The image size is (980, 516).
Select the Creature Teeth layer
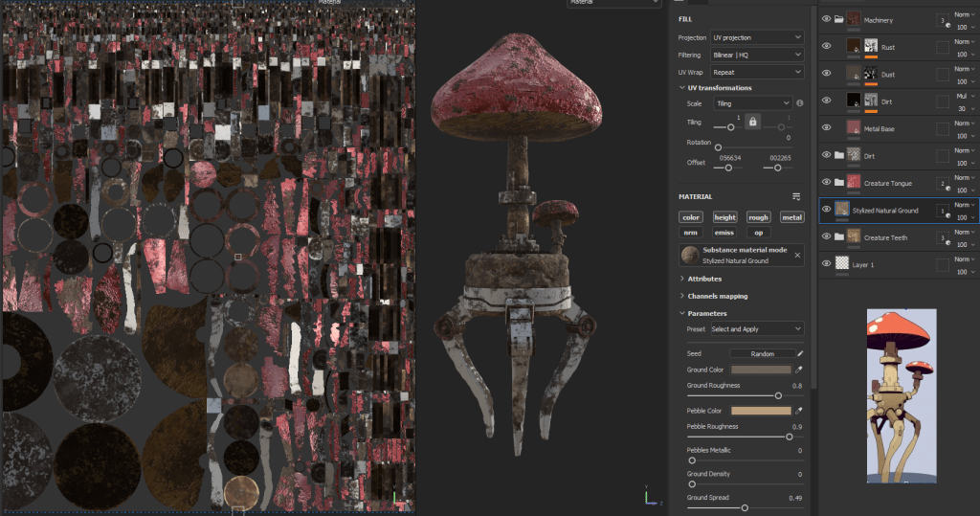[x=885, y=236]
